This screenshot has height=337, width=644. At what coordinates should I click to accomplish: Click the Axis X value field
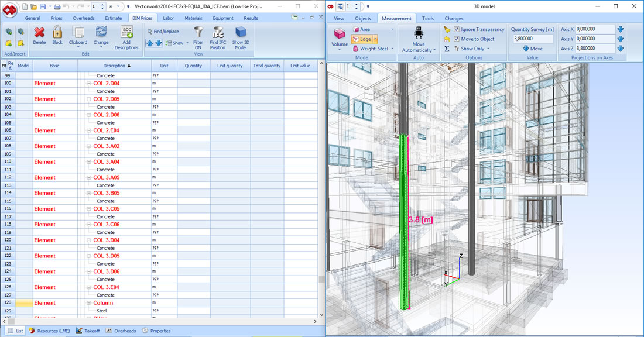coord(595,29)
